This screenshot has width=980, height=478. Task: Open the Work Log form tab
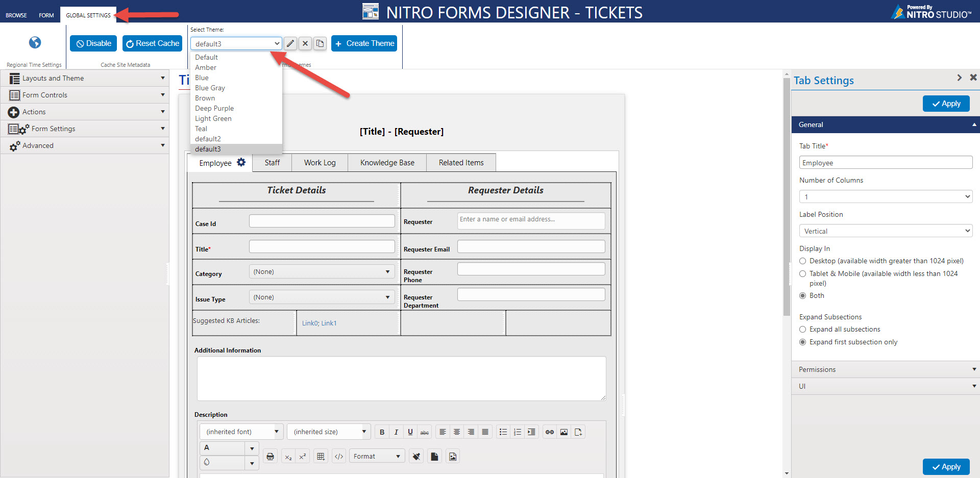click(x=320, y=163)
